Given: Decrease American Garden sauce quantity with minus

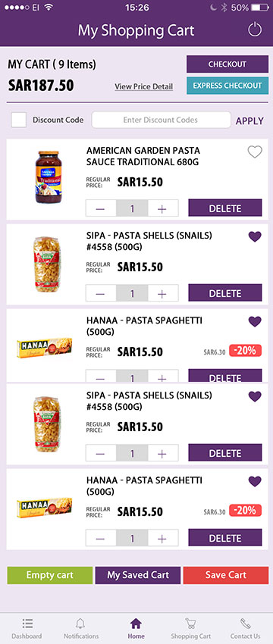Looking at the screenshot, I should point(100,208).
